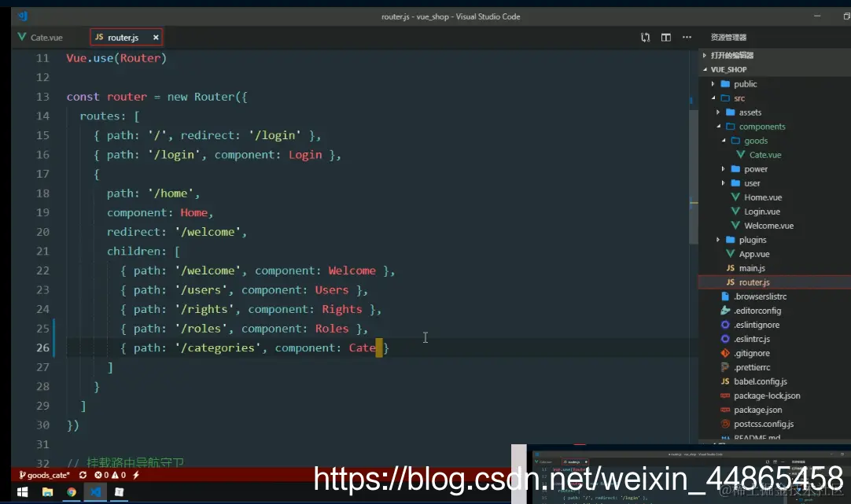Click line number 26 in the gutter
The image size is (851, 504).
click(x=43, y=348)
